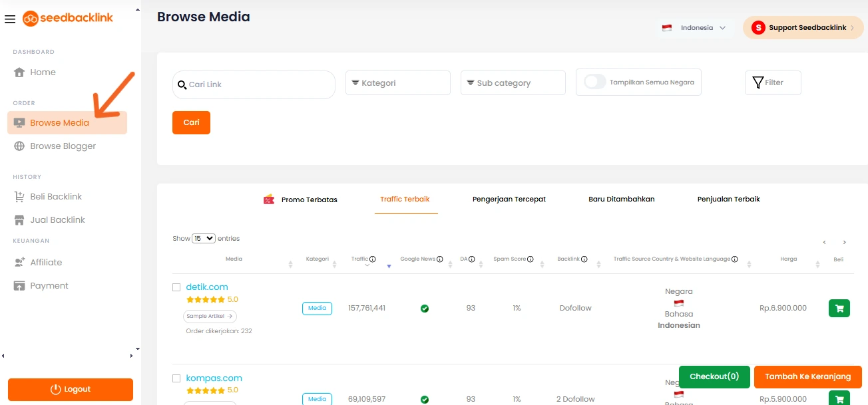Tick the detik.com row checkbox
Image resolution: width=868 pixels, height=405 pixels.
tap(176, 287)
